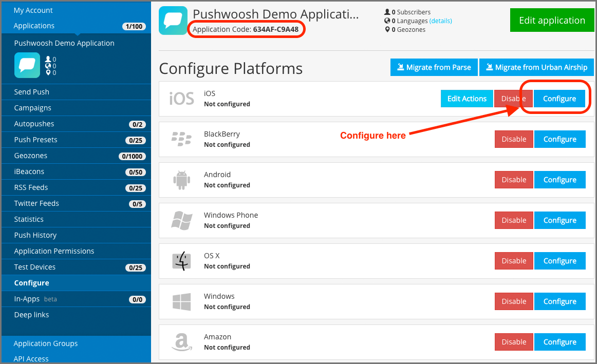This screenshot has height=364, width=597.
Task: Configure the Windows Phone platform
Action: (x=559, y=220)
